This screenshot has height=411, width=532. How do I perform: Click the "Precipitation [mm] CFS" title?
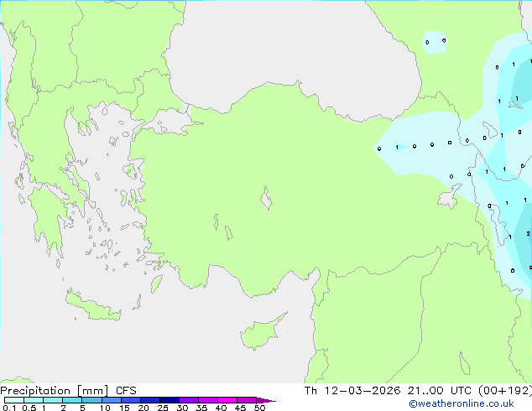coord(68,391)
